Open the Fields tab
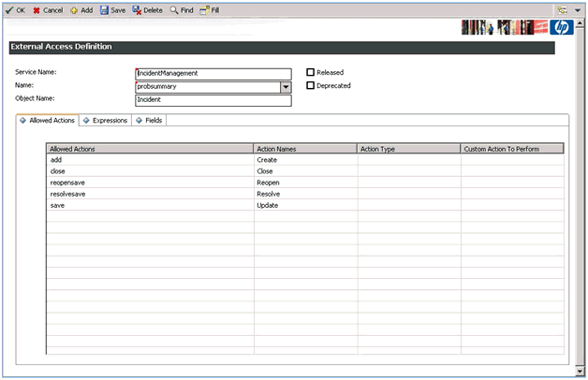Image resolution: width=588 pixels, height=380 pixels. click(x=149, y=121)
